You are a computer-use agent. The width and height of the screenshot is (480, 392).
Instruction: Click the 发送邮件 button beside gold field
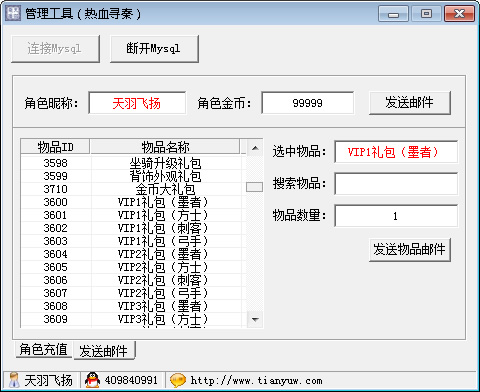pos(410,103)
